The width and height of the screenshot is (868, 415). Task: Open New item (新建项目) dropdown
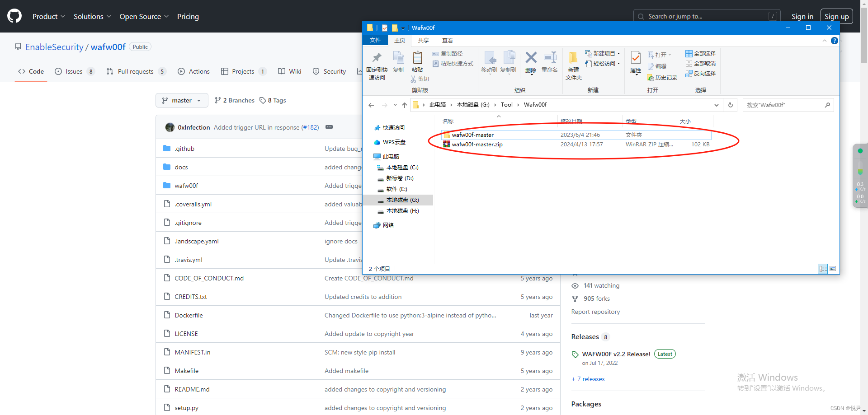603,54
